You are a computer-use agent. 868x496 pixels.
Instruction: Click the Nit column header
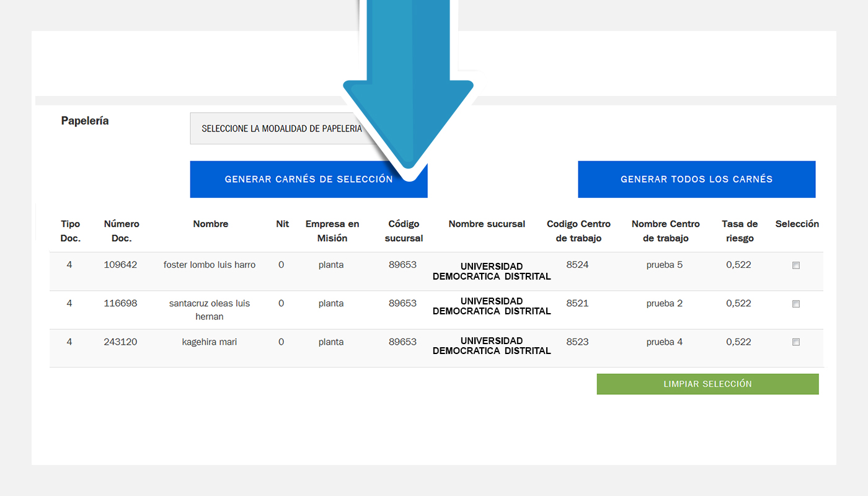click(x=282, y=224)
